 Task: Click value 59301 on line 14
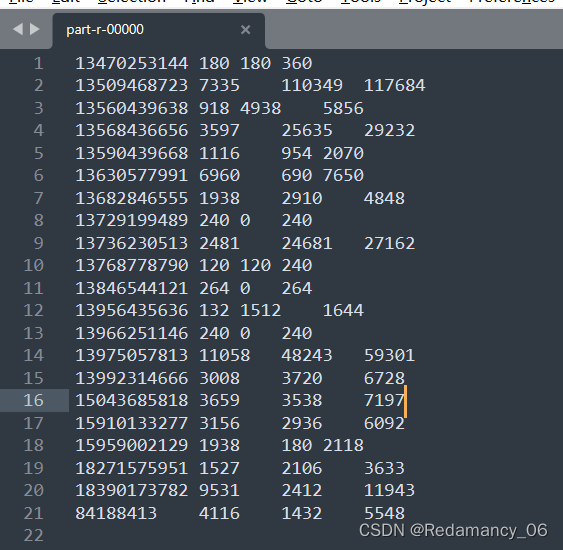pos(390,355)
